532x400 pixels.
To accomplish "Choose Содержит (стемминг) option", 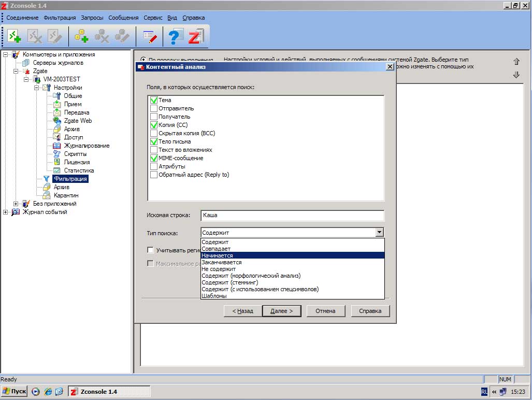I will point(293,282).
